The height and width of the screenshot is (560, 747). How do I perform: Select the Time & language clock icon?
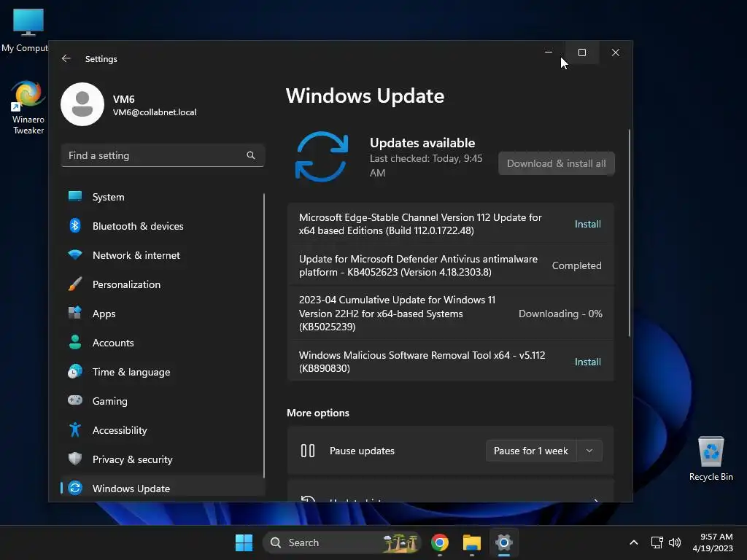[x=75, y=371]
